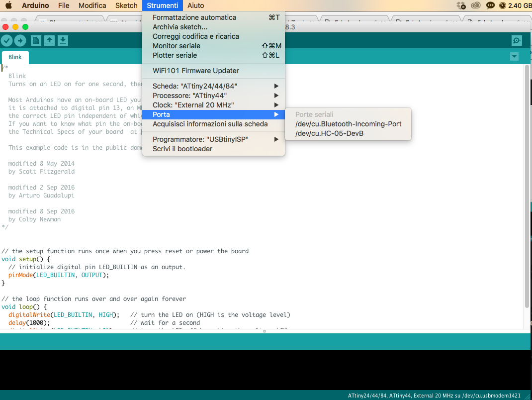532x400 pixels.
Task: Open a sketch with the up-arrow icon
Action: click(50, 41)
